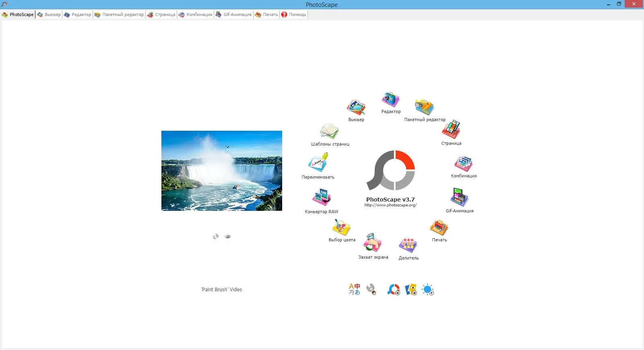
Task: Select the Пакетный редактор tab
Action: click(x=119, y=14)
